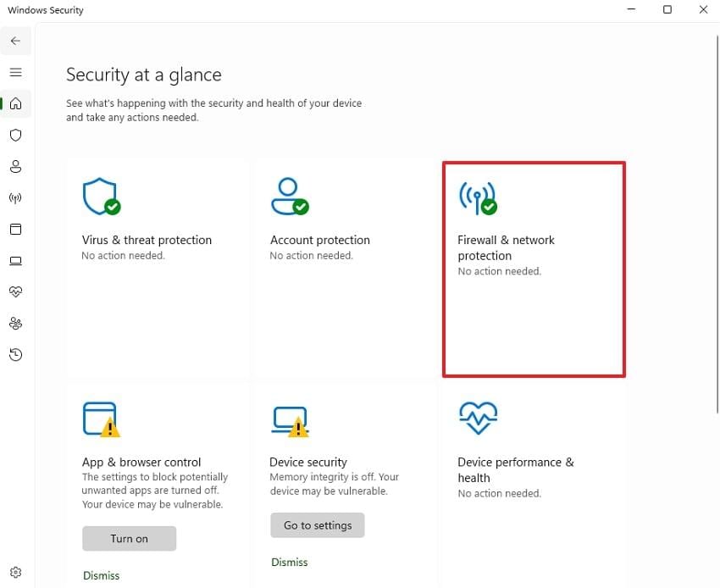Click the App & browser control warning icon
This screenshot has height=588, width=720.
102,419
